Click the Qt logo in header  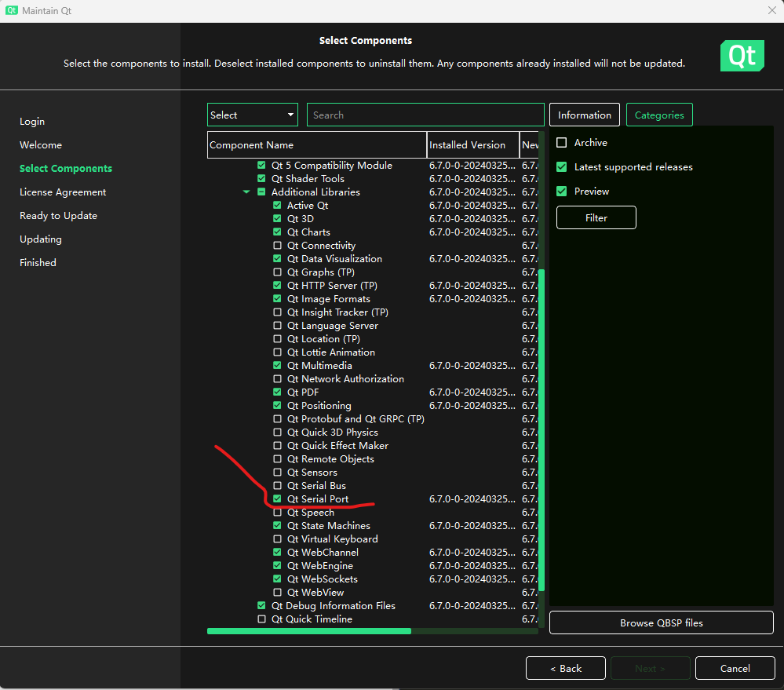coord(742,56)
